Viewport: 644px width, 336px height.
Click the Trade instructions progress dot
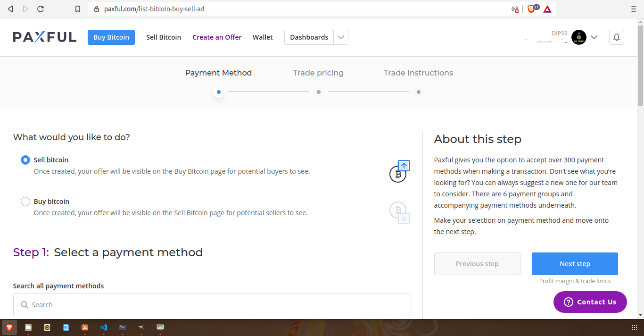419,92
